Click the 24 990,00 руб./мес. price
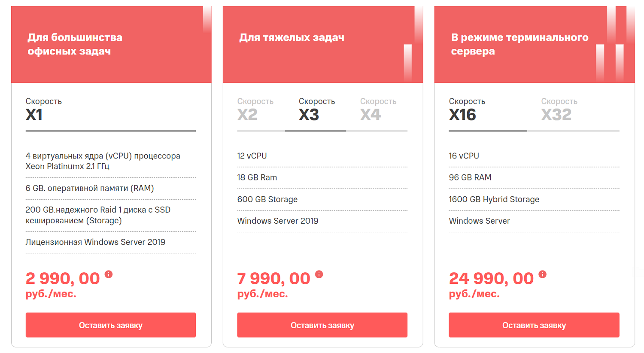The width and height of the screenshot is (644, 353). click(x=491, y=284)
